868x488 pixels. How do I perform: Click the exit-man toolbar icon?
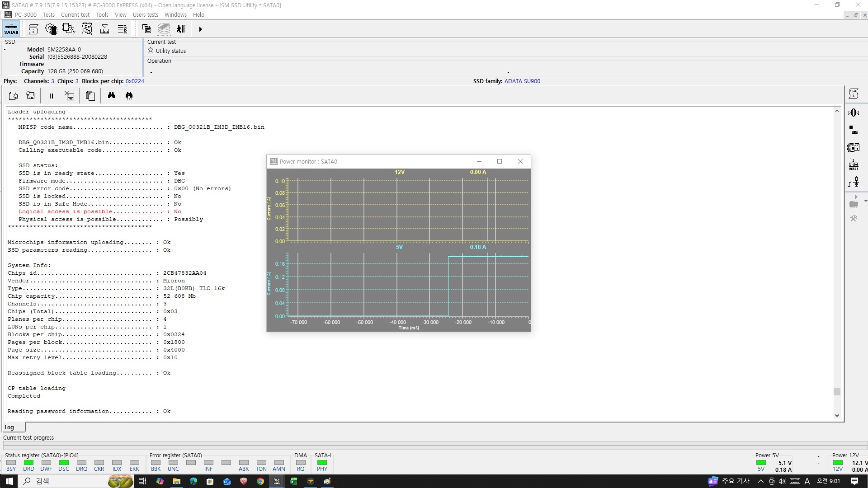181,29
